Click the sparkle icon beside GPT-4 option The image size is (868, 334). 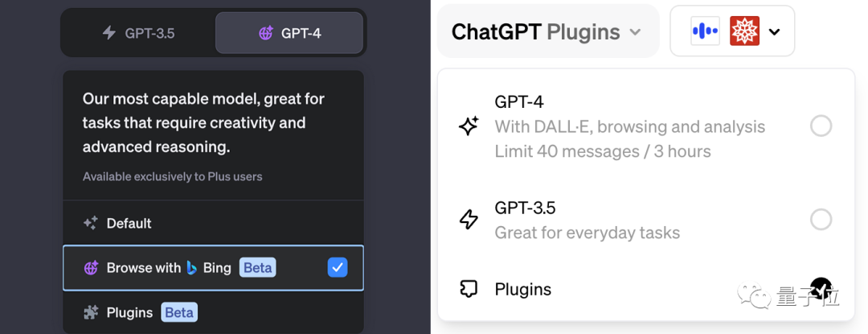(x=469, y=126)
